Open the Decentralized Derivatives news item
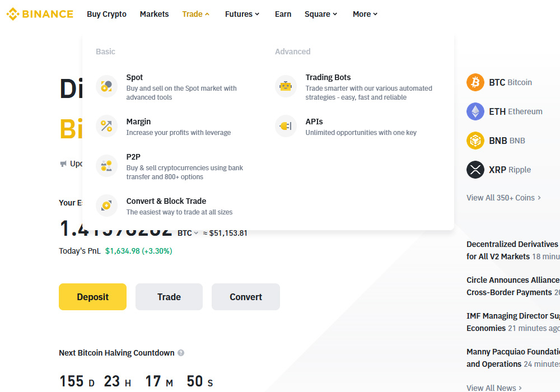 coord(513,250)
